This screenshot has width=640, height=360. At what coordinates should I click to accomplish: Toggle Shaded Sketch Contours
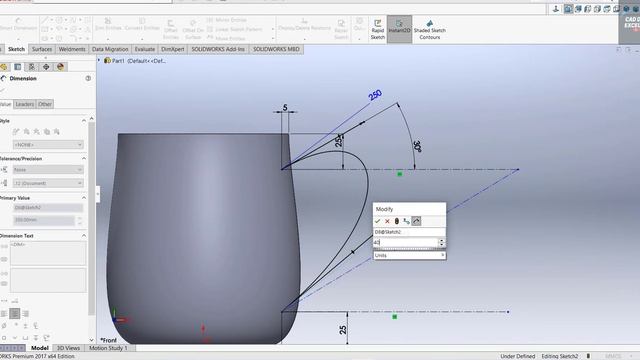(430, 29)
